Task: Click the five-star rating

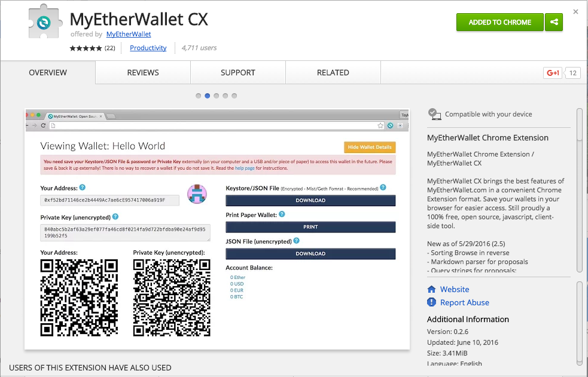Action: 86,48
